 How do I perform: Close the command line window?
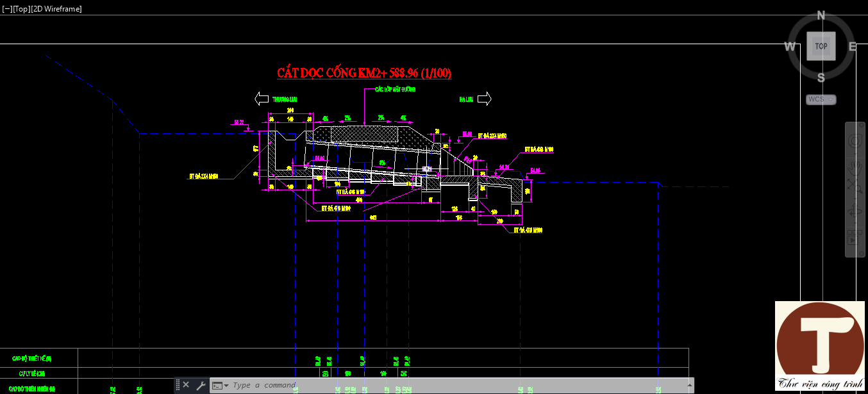pos(186,385)
